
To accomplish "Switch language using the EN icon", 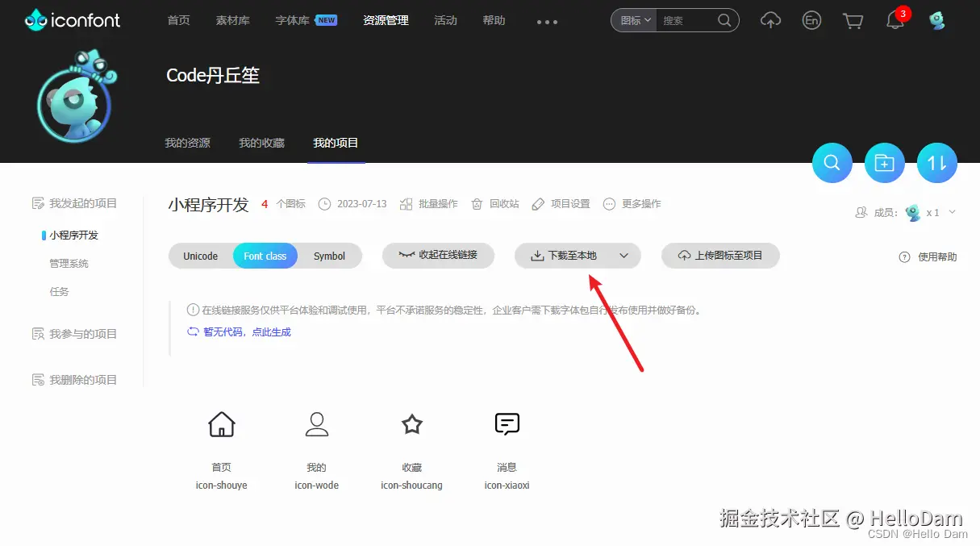I will (x=811, y=21).
